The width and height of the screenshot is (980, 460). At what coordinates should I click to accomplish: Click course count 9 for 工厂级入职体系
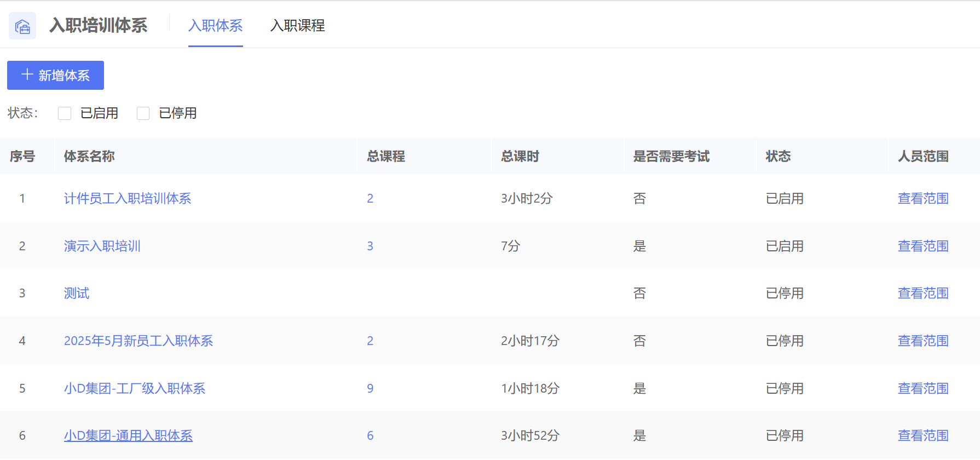click(370, 388)
